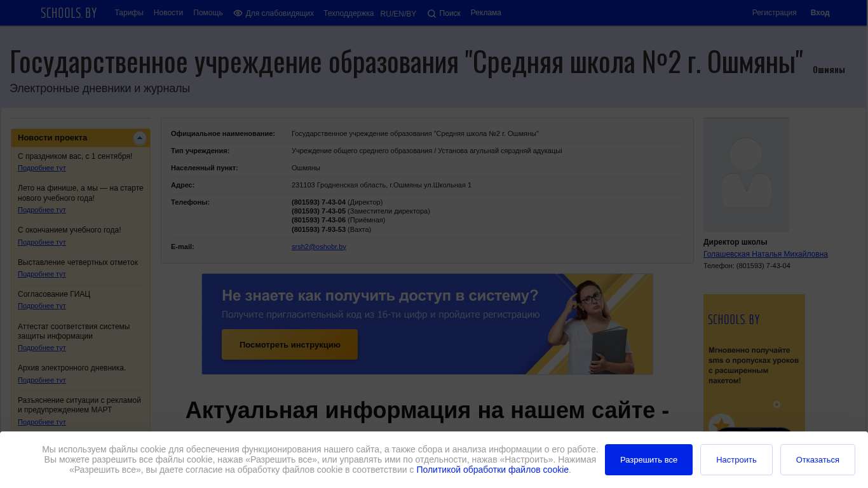Viewport: 868px width, 488px height.
Task: Click the Актуальная информация на нашем сайте heading
Action: [427, 410]
